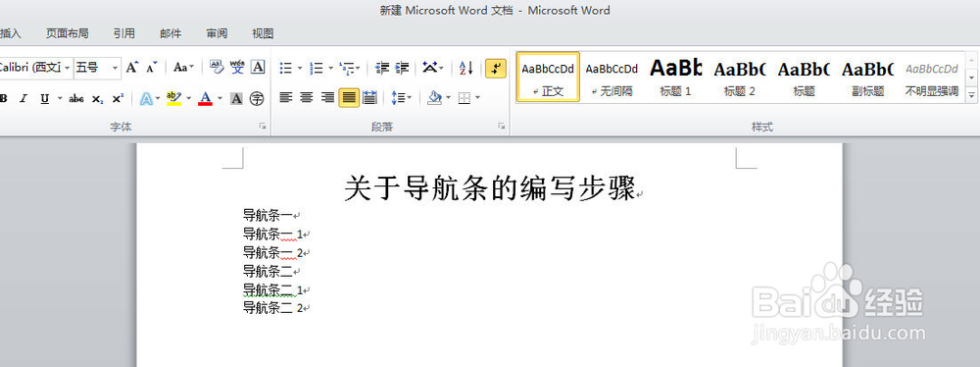Open the font size 五号 dropdown

point(115,67)
